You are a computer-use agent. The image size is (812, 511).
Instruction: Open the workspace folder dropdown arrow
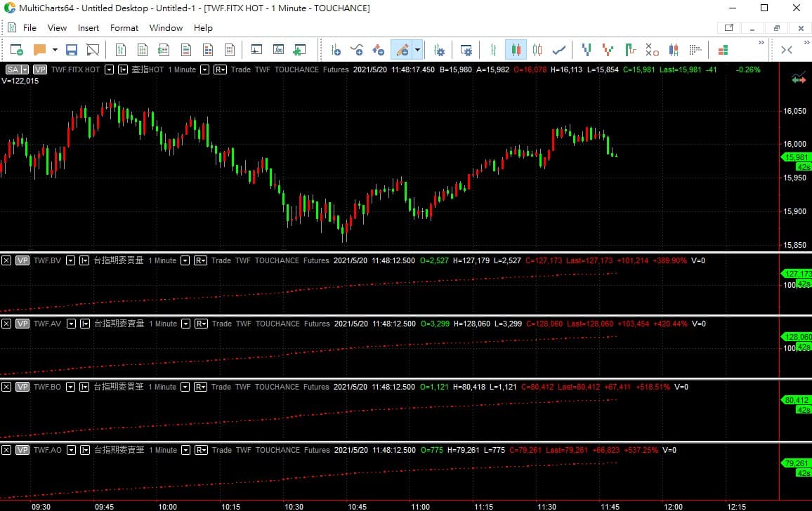[55, 50]
